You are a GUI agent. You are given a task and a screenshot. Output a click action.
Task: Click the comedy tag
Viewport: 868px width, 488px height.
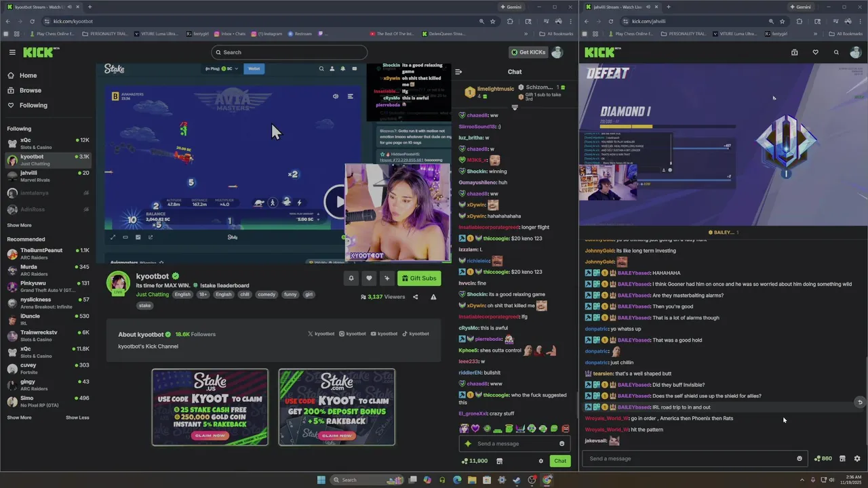click(x=267, y=294)
